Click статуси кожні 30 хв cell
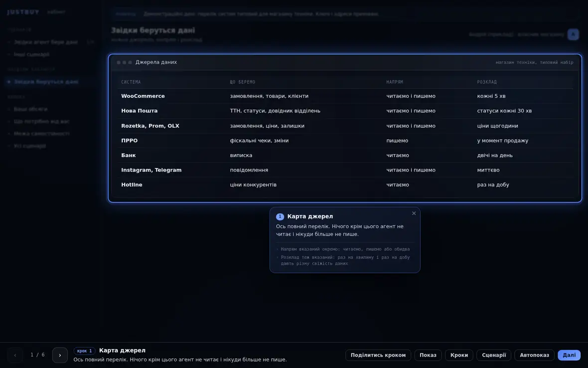Viewport: 588px width, 368px height. tap(504, 111)
